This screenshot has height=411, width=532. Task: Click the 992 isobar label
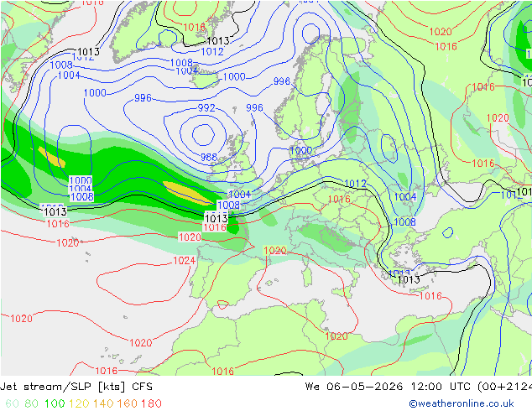click(206, 108)
